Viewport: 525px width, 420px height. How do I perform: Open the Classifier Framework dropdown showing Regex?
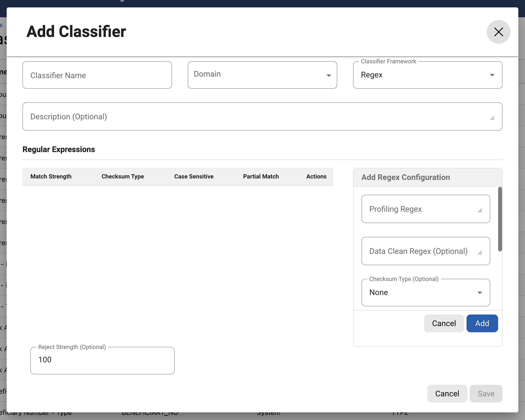tap(492, 75)
